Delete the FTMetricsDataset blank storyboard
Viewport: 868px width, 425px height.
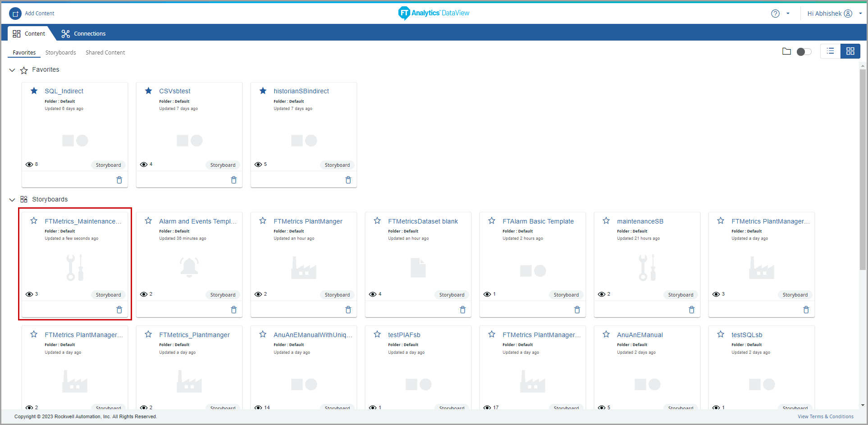coord(463,310)
